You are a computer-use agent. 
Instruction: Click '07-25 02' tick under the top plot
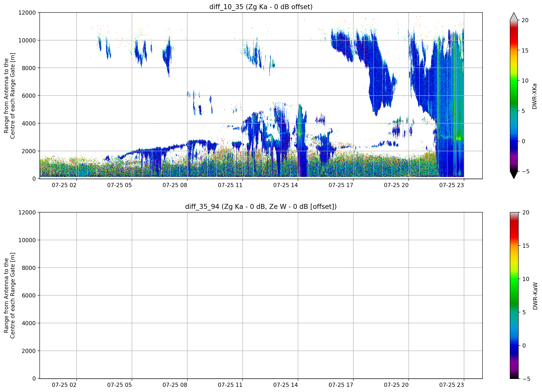[x=64, y=185]
